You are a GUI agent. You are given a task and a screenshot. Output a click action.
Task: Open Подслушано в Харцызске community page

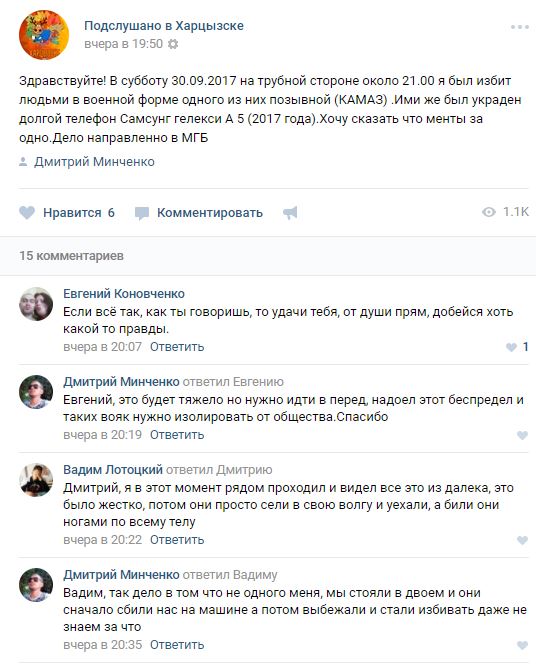tap(164, 26)
